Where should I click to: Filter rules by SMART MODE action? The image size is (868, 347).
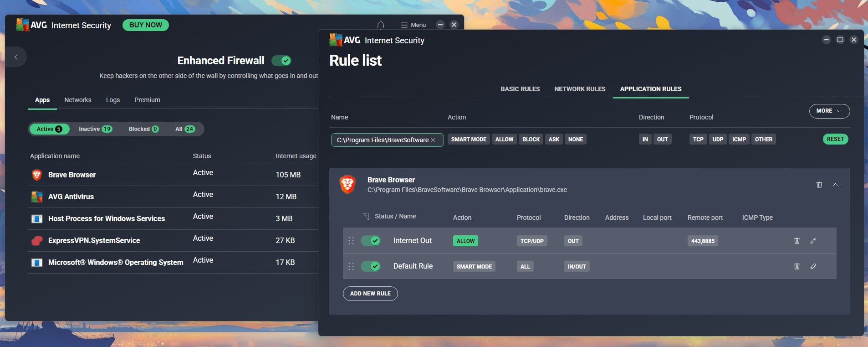point(469,140)
